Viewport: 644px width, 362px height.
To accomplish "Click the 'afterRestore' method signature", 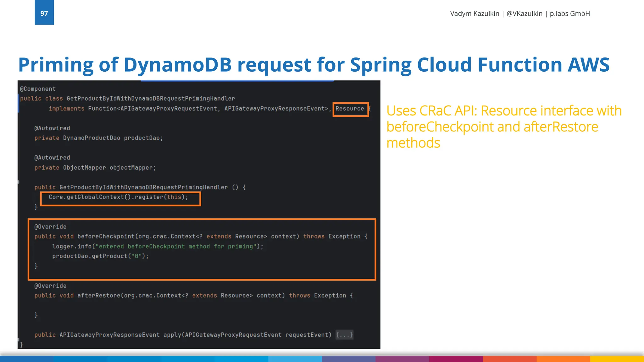I will click(194, 295).
